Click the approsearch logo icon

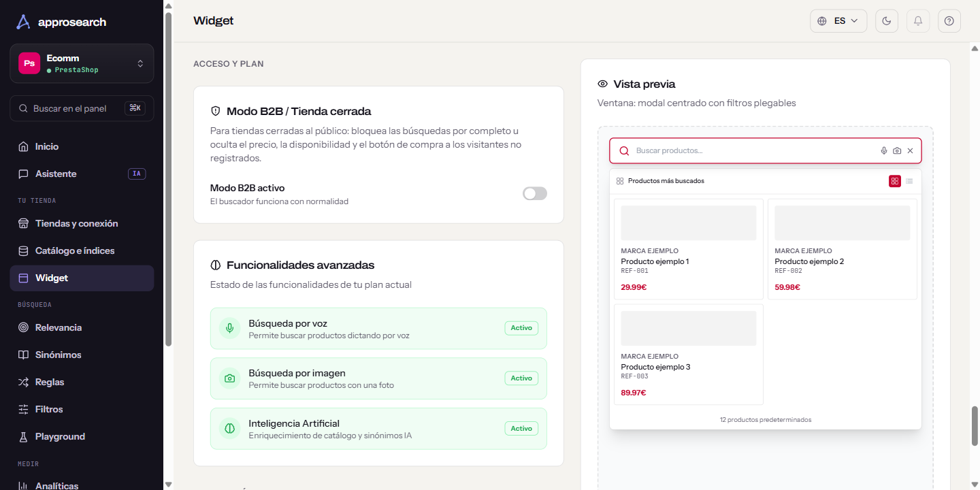[x=23, y=22]
